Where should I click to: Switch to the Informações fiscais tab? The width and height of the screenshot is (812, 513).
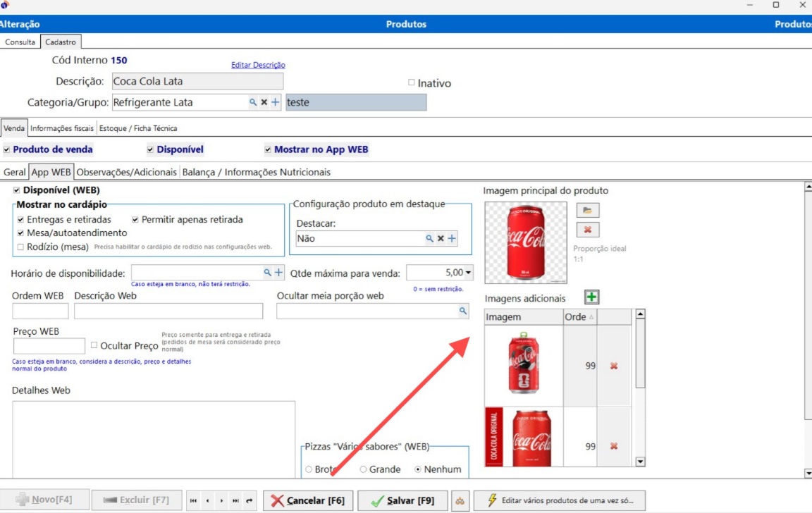tap(61, 128)
